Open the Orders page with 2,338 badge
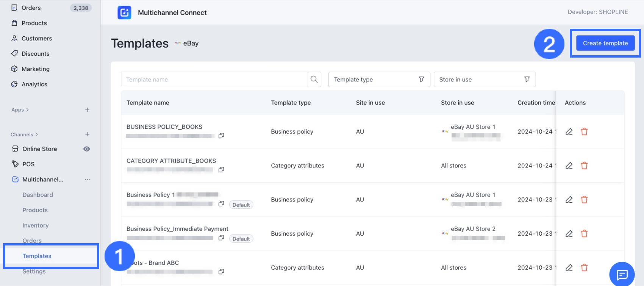 pyautogui.click(x=31, y=8)
